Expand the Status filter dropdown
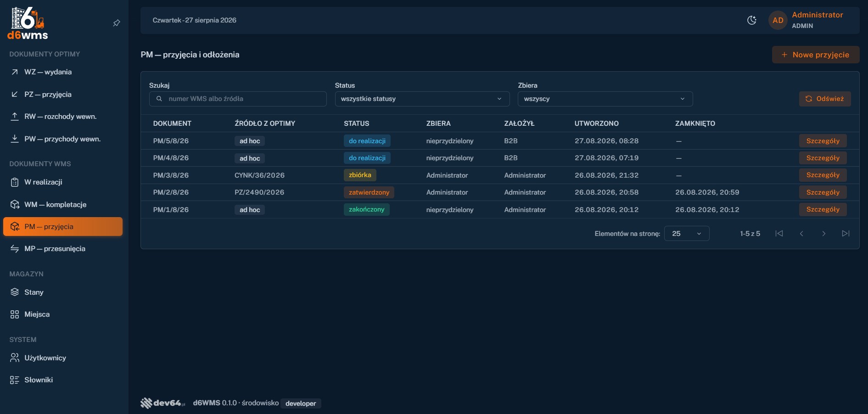 [x=422, y=99]
